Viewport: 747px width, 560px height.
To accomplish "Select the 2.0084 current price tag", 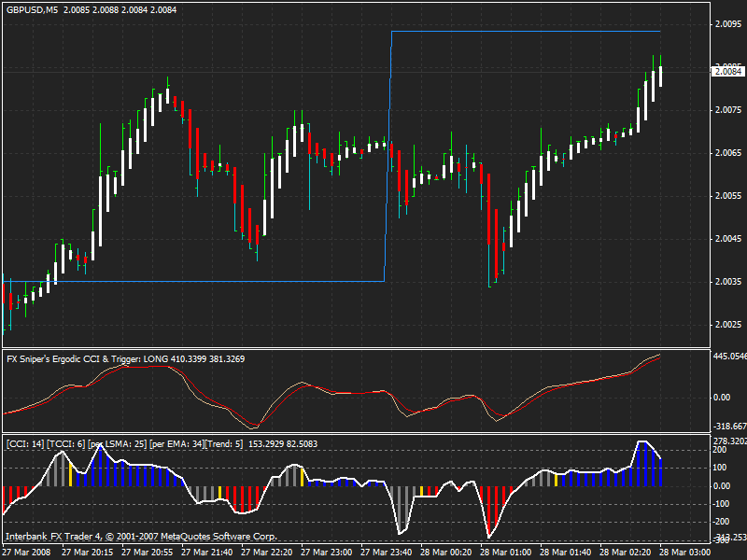I will [727, 72].
